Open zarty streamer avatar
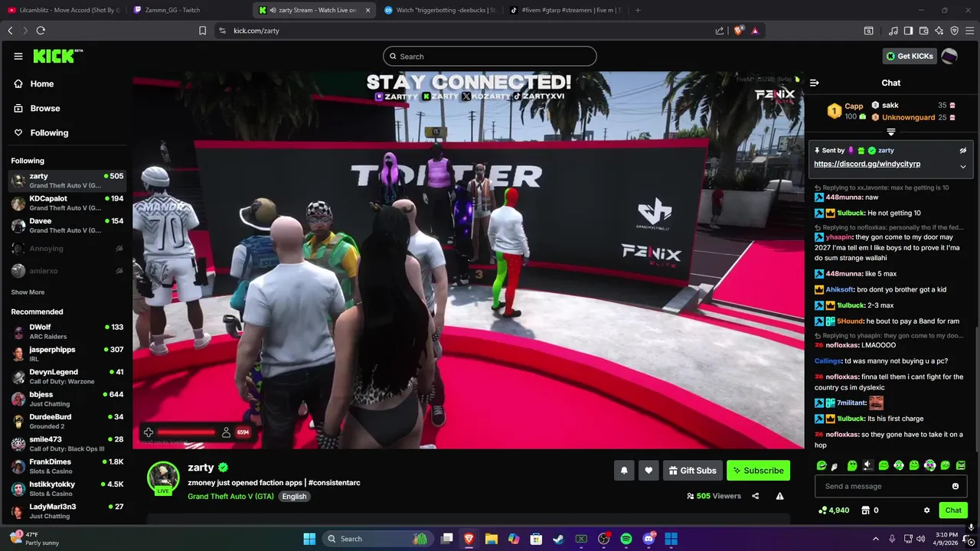 point(163,477)
